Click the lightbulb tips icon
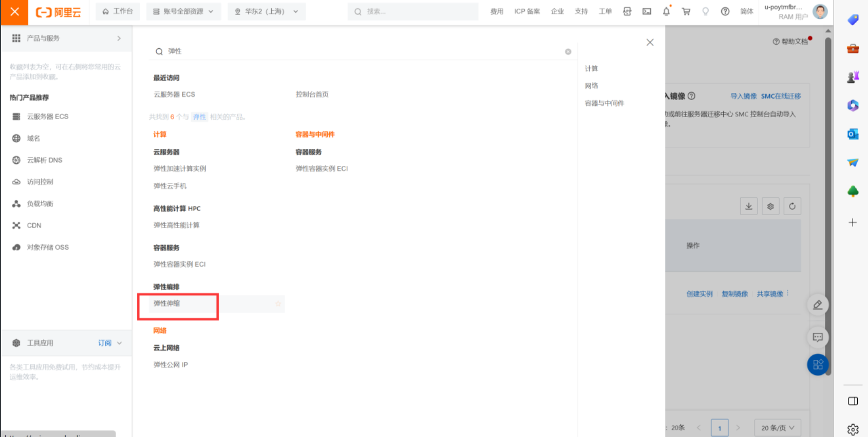The width and height of the screenshot is (868, 437). [x=705, y=11]
